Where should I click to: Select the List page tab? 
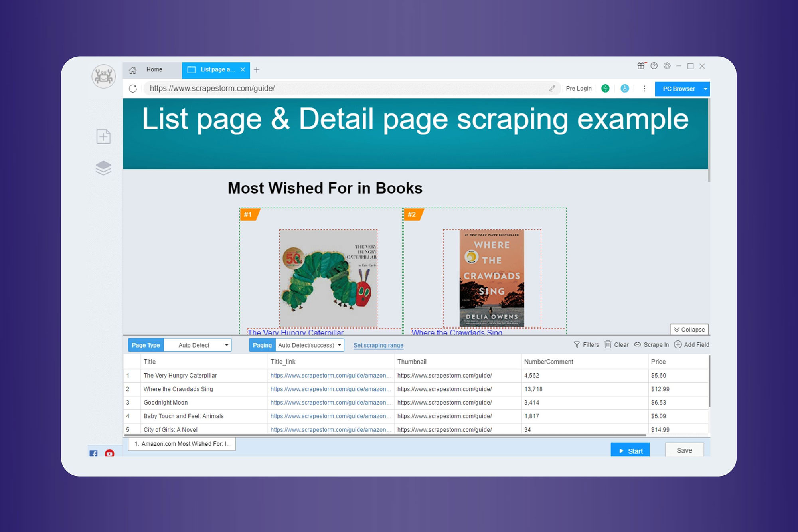click(x=216, y=70)
